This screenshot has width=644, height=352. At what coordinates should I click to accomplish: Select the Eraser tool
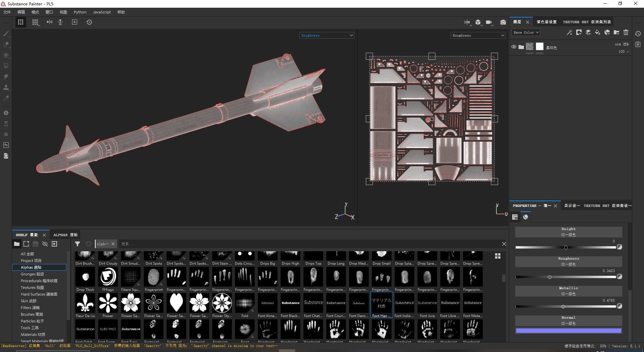coord(6,44)
